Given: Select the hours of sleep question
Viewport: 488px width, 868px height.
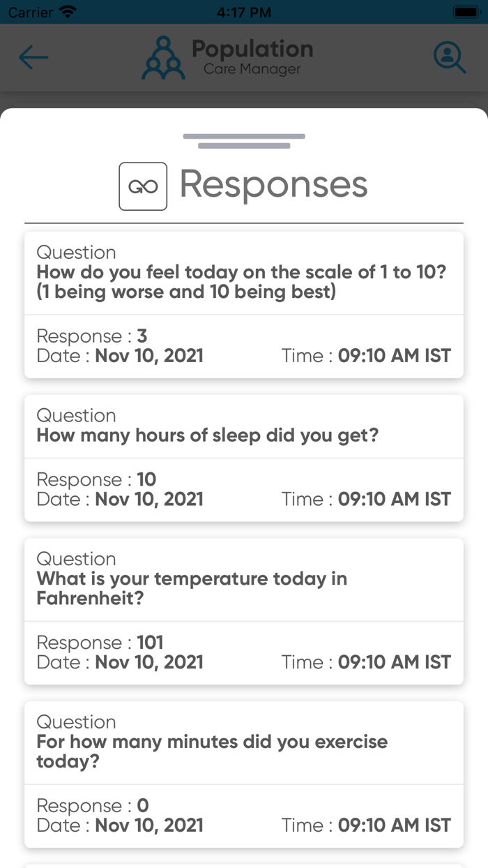Looking at the screenshot, I should pos(208,435).
